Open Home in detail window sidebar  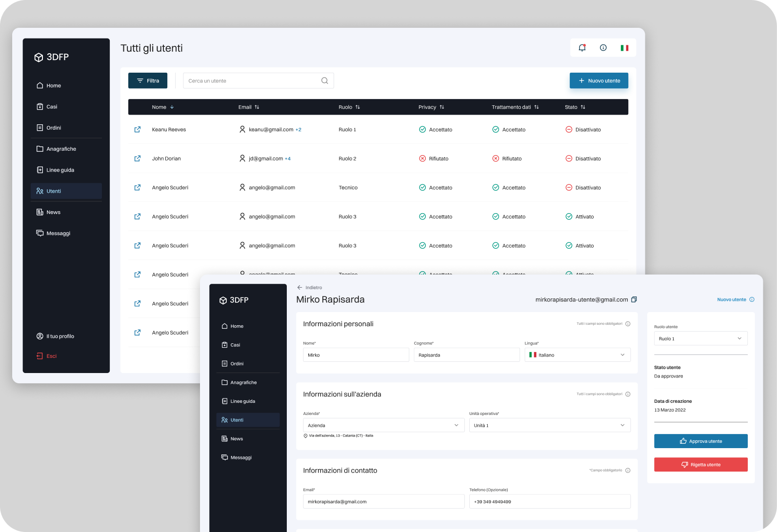point(248,326)
